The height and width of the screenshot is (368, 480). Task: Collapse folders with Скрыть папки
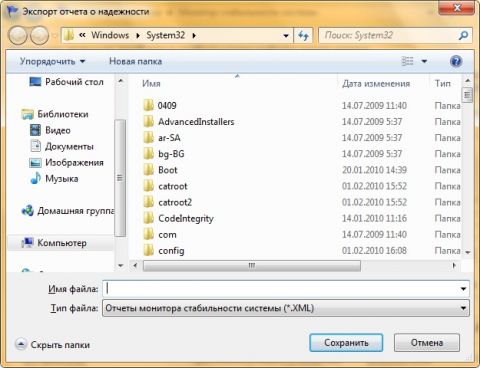tap(53, 344)
